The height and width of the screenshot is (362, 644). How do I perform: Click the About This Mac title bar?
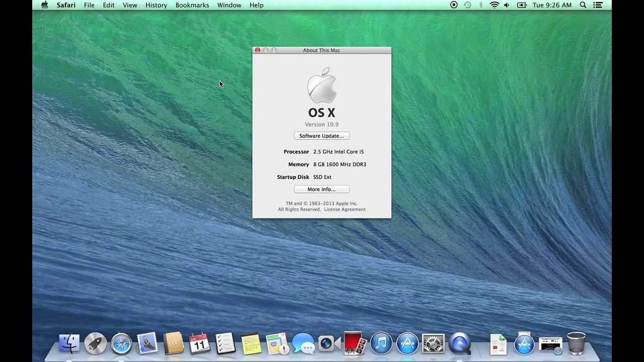[321, 50]
